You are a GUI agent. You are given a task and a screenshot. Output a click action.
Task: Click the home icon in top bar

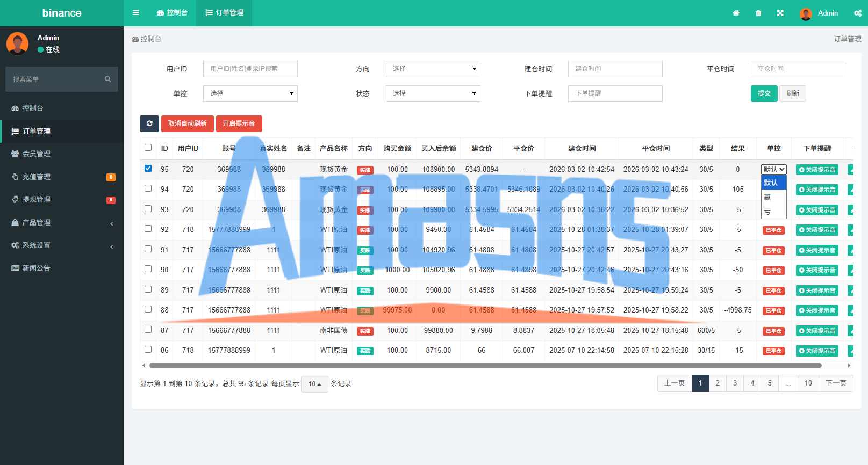pyautogui.click(x=736, y=13)
